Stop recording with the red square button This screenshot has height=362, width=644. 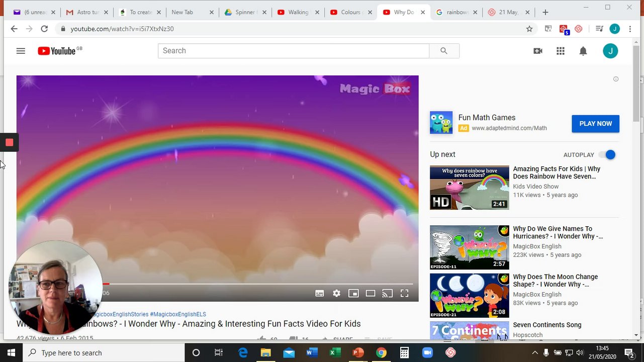(x=9, y=143)
